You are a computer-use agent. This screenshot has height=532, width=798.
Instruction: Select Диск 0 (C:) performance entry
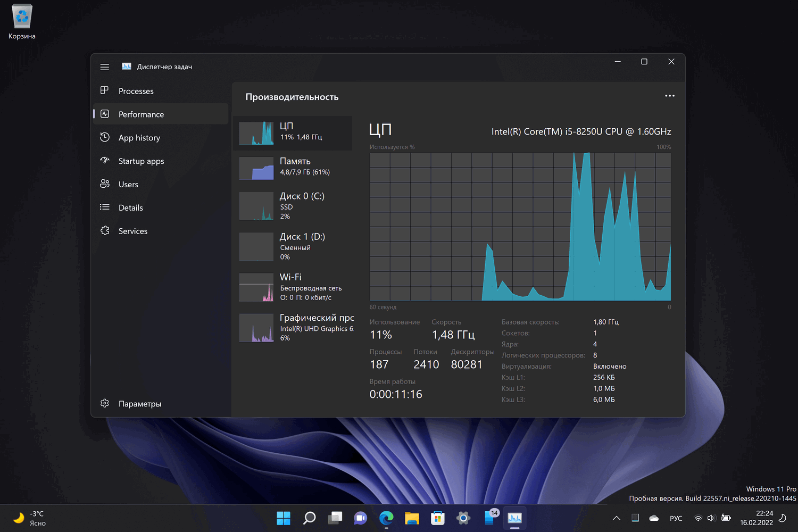(x=293, y=206)
